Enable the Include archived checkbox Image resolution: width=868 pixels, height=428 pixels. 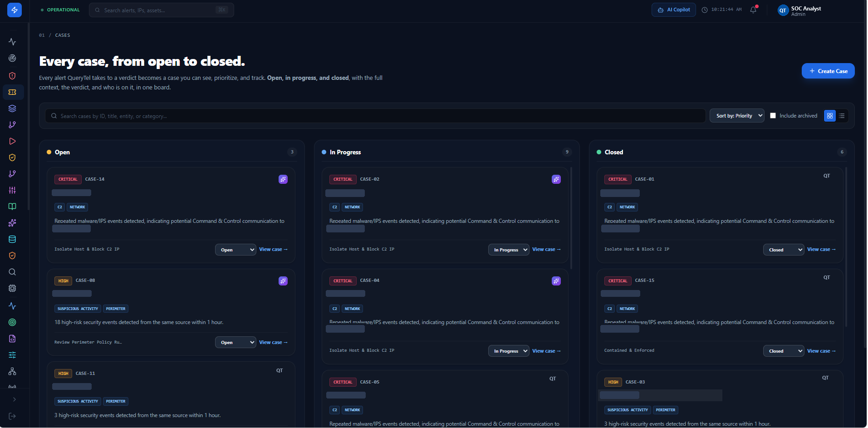coord(773,116)
